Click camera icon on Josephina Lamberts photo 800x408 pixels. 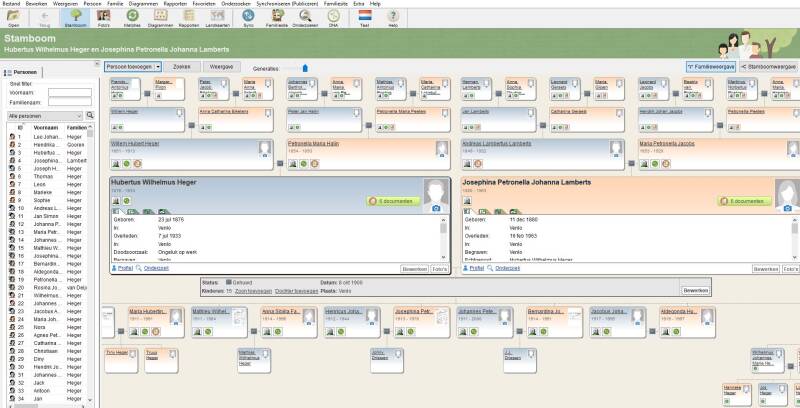coord(787,208)
